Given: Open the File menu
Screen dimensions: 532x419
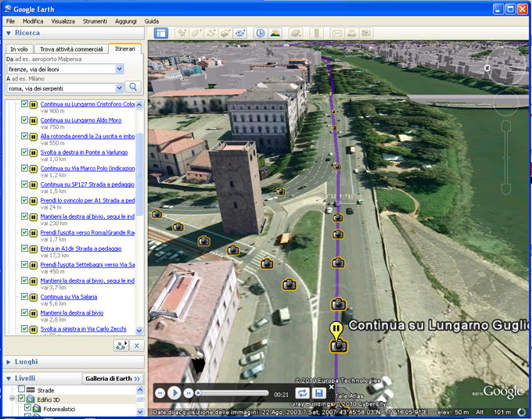Looking at the screenshot, I should tap(10, 21).
